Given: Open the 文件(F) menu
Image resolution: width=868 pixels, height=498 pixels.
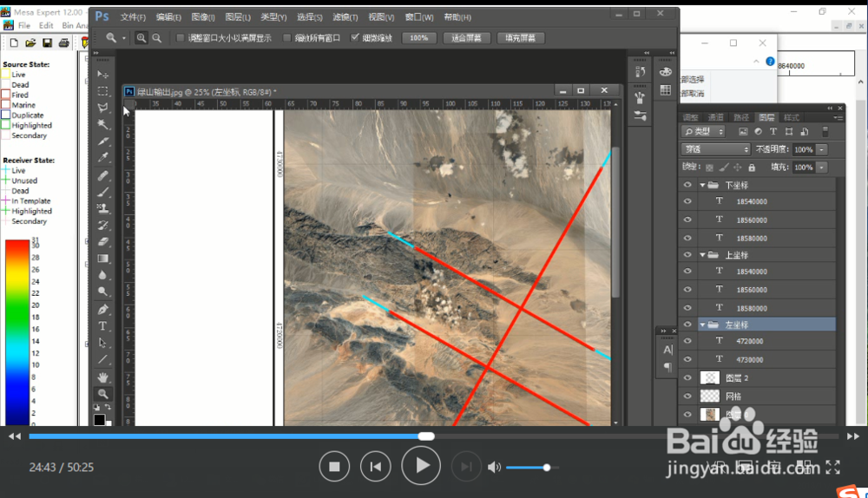Looking at the screenshot, I should (133, 17).
